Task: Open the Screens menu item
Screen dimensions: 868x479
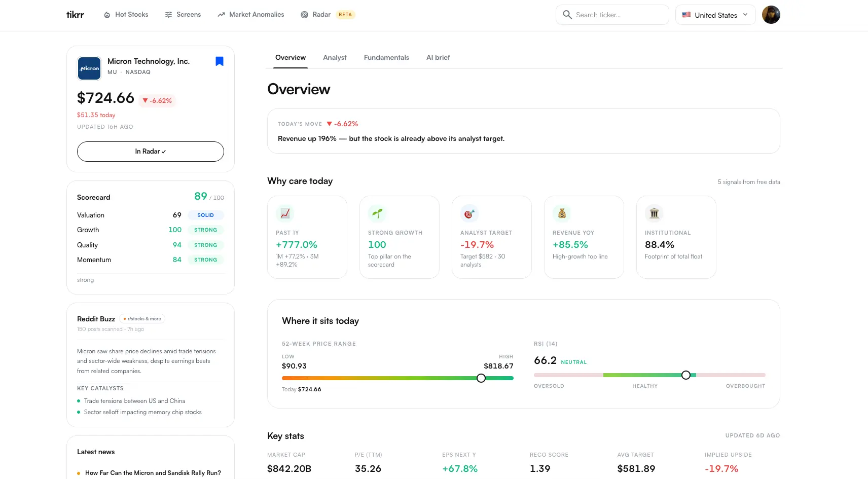Action: (183, 15)
